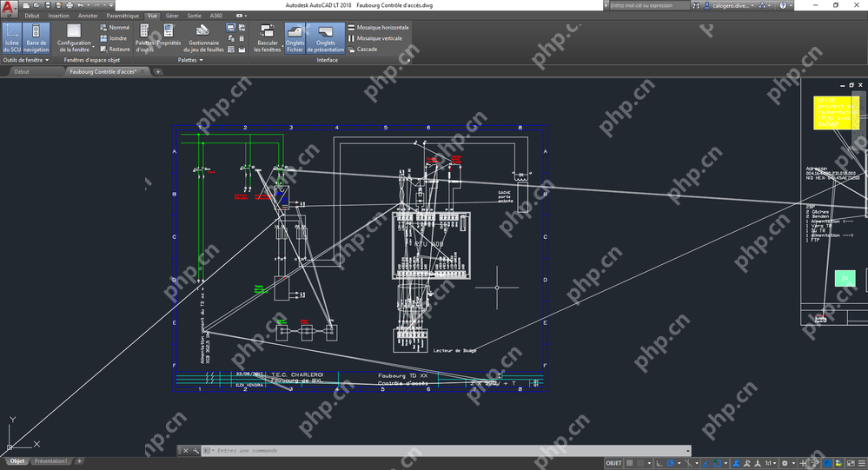The width and height of the screenshot is (868, 470).
Task: Expand the Outils de fenêtre panel
Action: tap(26, 60)
